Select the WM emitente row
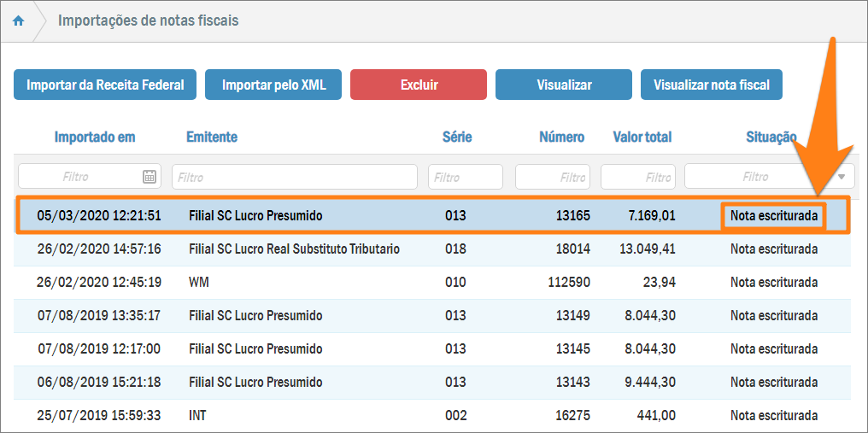This screenshot has height=433, width=868. (x=198, y=283)
